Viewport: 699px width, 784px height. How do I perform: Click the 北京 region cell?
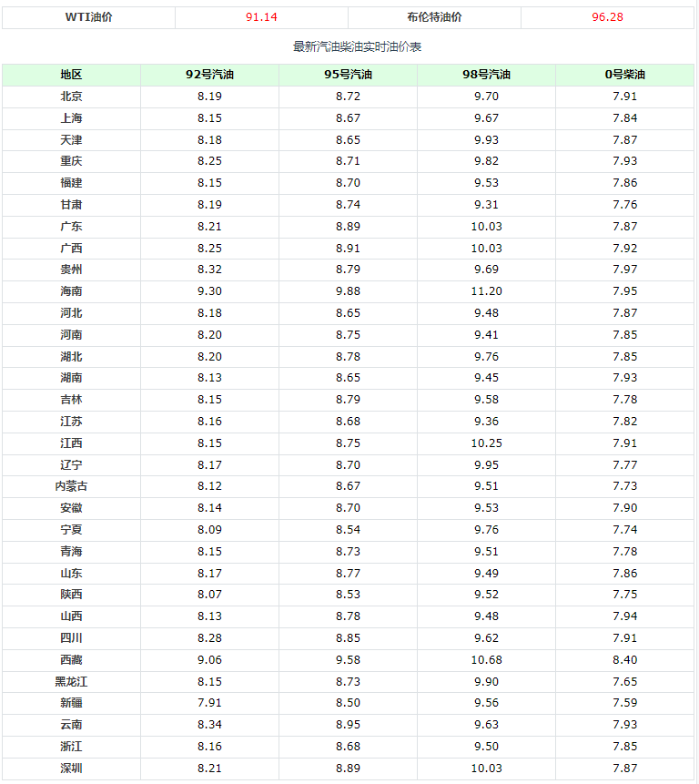coord(71,97)
